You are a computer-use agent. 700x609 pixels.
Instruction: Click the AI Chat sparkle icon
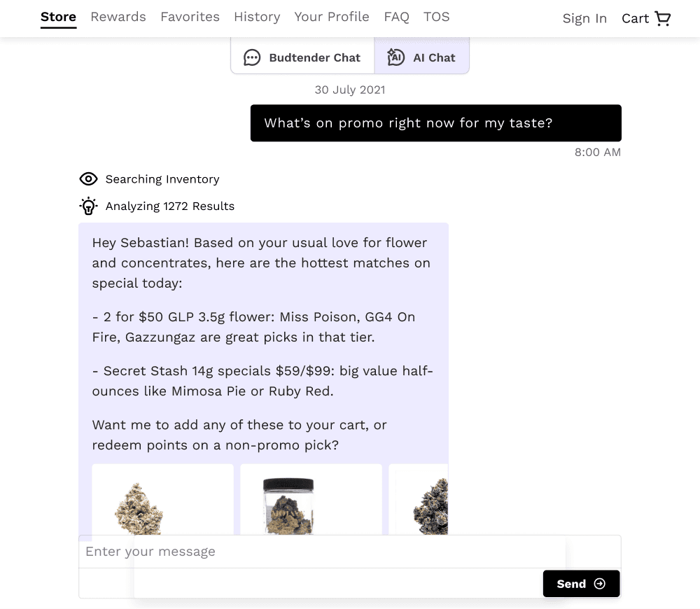click(x=395, y=57)
